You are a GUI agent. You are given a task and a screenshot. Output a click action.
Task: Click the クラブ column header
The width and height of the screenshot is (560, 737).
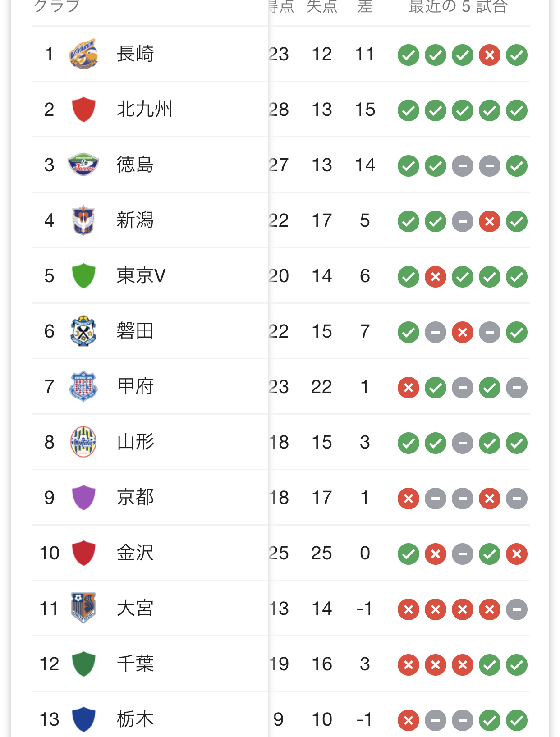coord(57,6)
